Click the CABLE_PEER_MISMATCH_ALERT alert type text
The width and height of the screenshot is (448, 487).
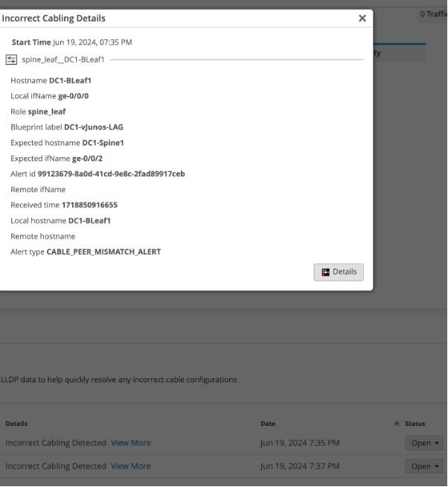tap(103, 252)
